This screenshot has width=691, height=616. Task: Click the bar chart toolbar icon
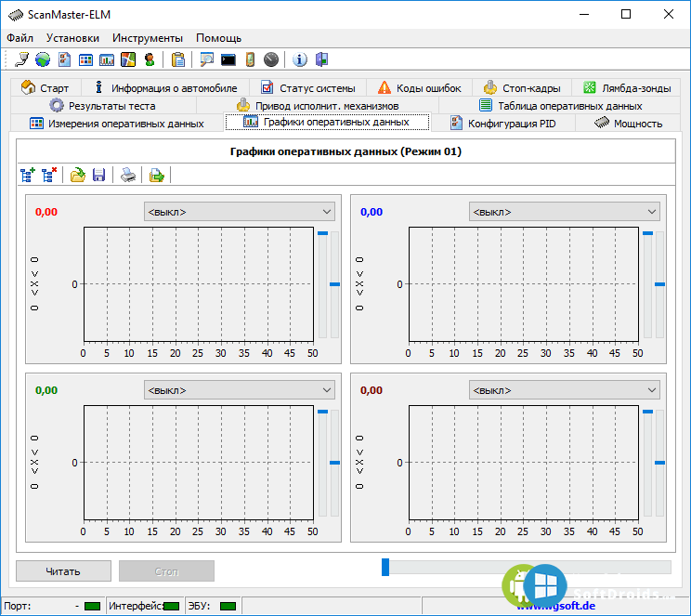[107, 59]
